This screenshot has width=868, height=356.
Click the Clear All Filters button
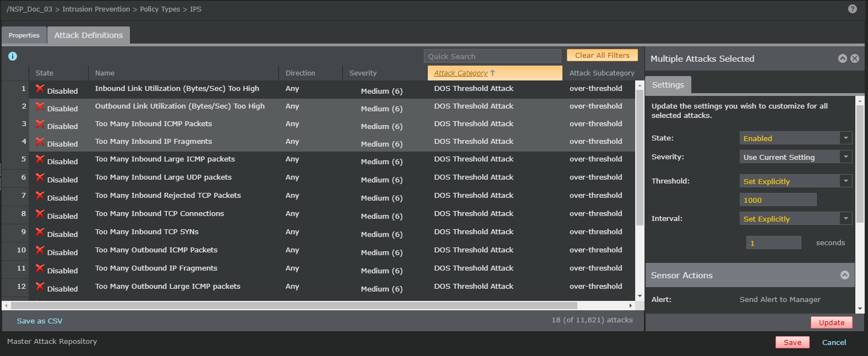602,55
